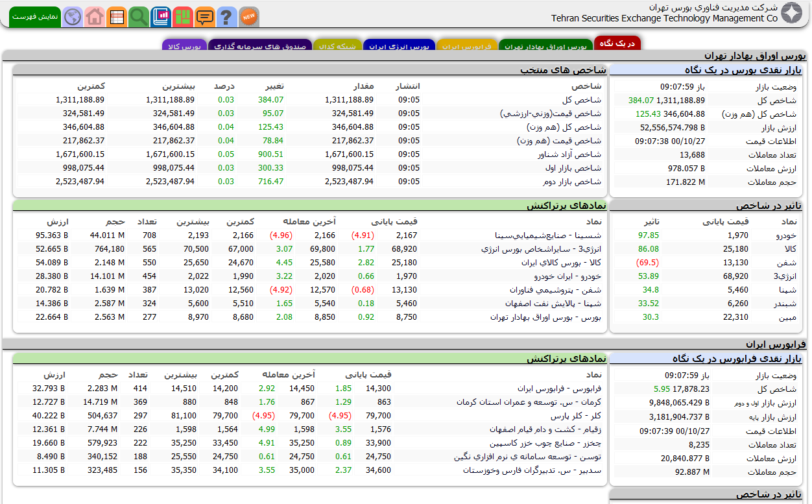
Task: Open the yellow 'فرابورس ایران' tab
Action: click(468, 46)
